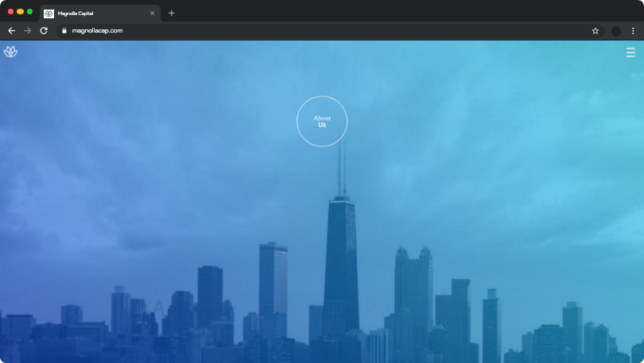Go forward in browser history
644x363 pixels.
point(28,31)
